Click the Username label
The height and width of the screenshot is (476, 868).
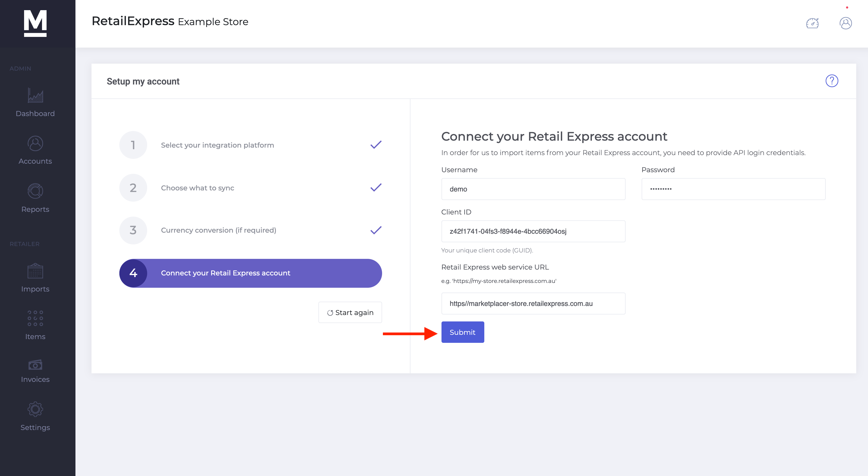pos(459,170)
